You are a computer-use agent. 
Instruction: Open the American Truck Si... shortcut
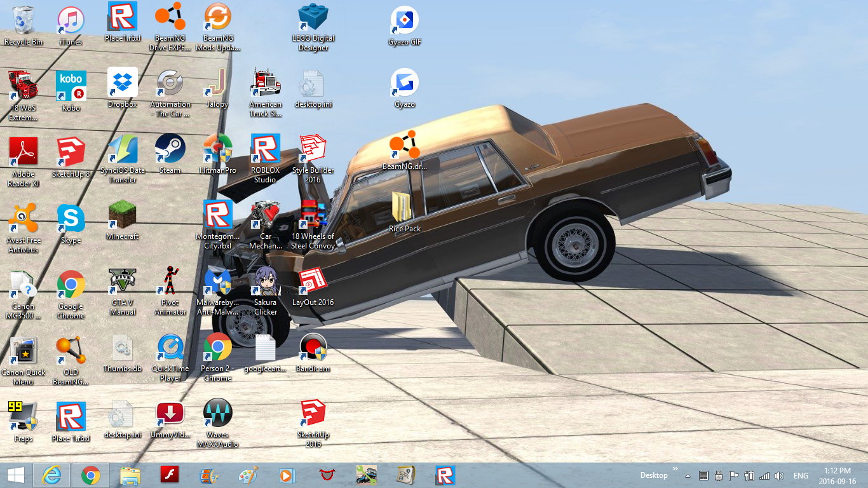pyautogui.click(x=266, y=93)
